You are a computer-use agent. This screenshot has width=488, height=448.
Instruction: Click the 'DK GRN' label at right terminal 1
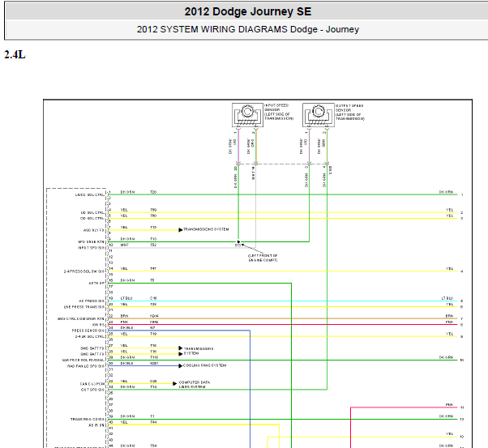447,192
